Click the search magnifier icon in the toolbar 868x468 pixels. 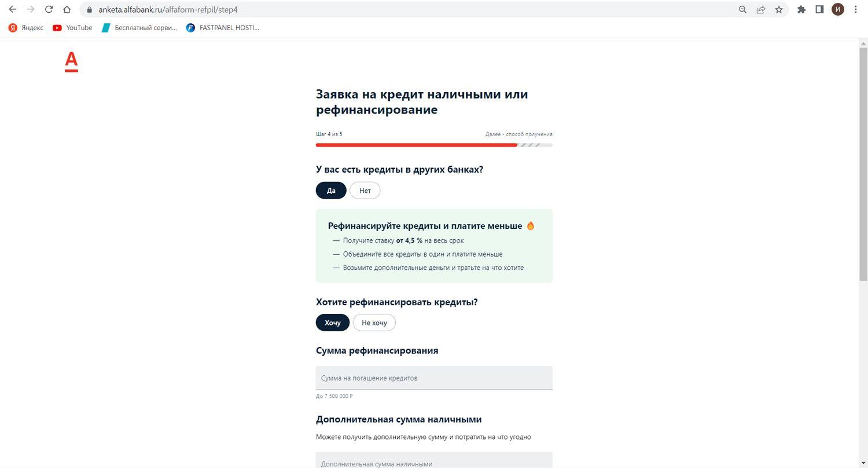click(x=742, y=9)
